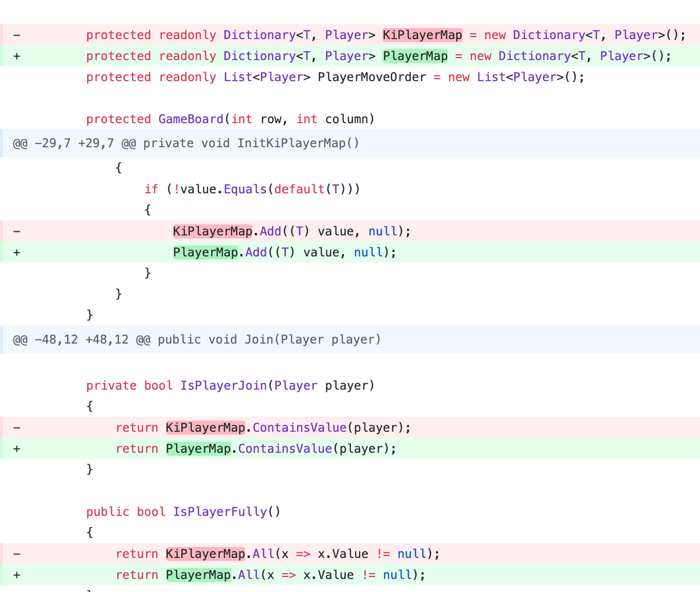Click the IsPlayerJoin method name
Screen dimensions: 700x592
[x=223, y=386]
